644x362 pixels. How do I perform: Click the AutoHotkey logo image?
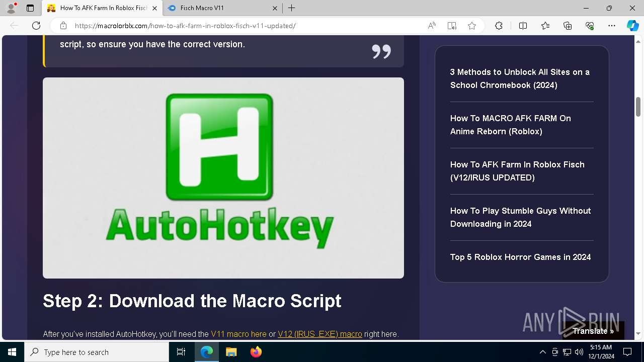223,178
